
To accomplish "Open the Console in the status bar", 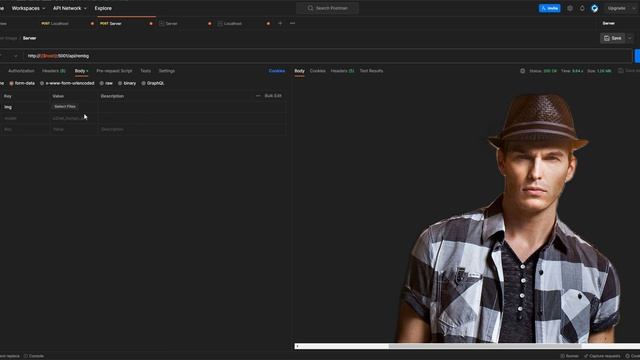I will (x=34, y=356).
